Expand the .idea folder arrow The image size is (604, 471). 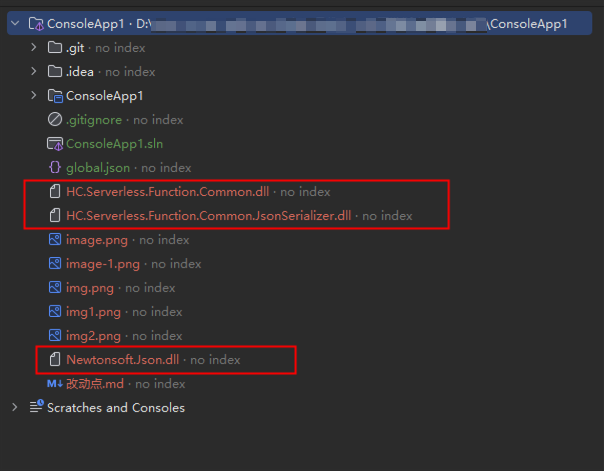[35, 71]
